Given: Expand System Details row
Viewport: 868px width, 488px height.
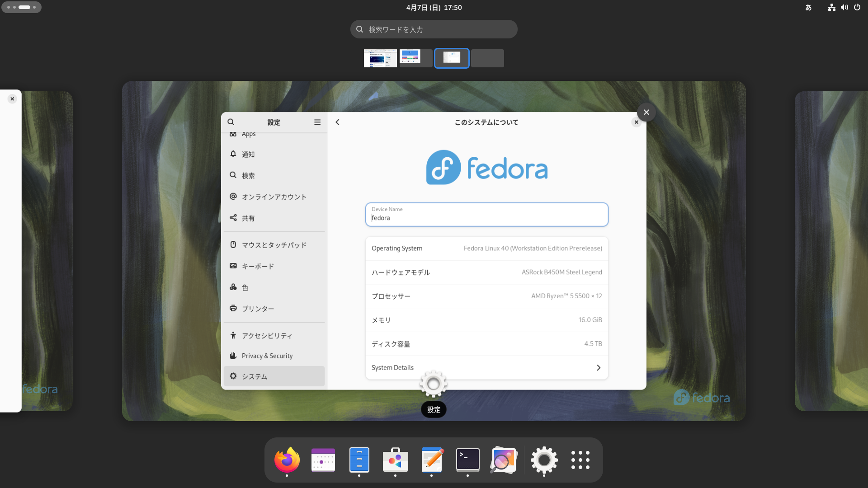Looking at the screenshot, I should [x=487, y=368].
